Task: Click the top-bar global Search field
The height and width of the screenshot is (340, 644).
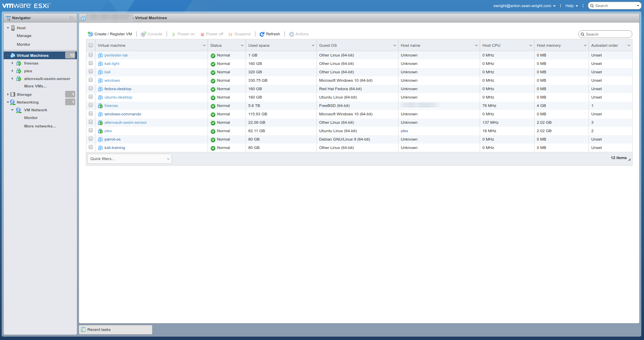Action: point(614,6)
